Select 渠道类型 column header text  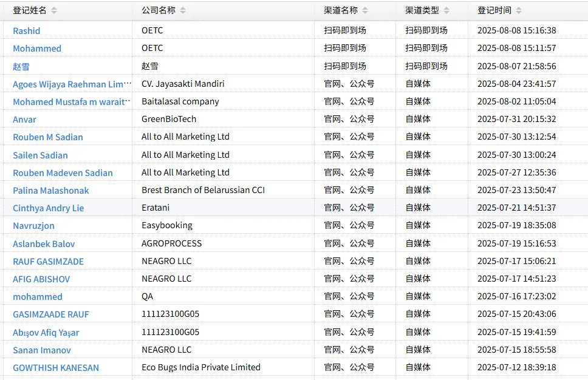click(422, 10)
